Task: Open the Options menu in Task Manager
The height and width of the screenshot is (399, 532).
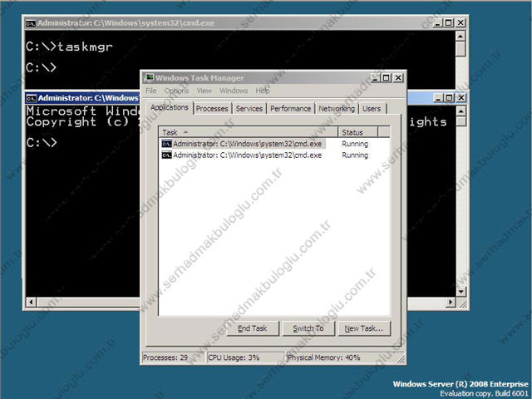Action: click(x=176, y=91)
